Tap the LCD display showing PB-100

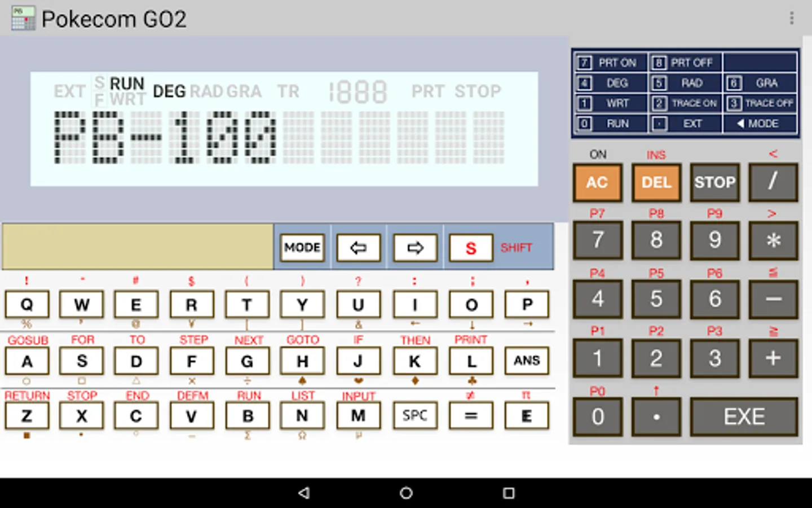pyautogui.click(x=284, y=129)
